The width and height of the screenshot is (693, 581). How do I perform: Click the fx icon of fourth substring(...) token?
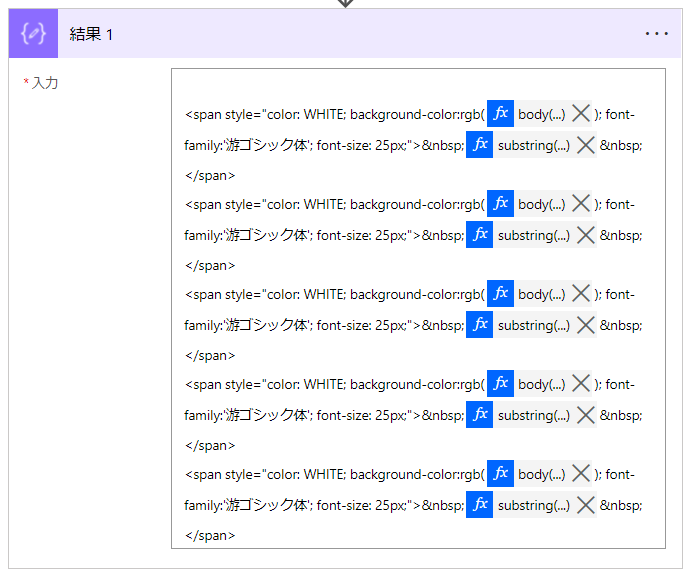480,414
